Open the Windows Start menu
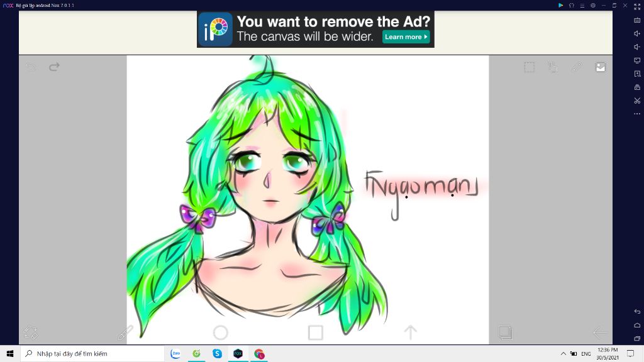The image size is (644, 362). [x=10, y=353]
